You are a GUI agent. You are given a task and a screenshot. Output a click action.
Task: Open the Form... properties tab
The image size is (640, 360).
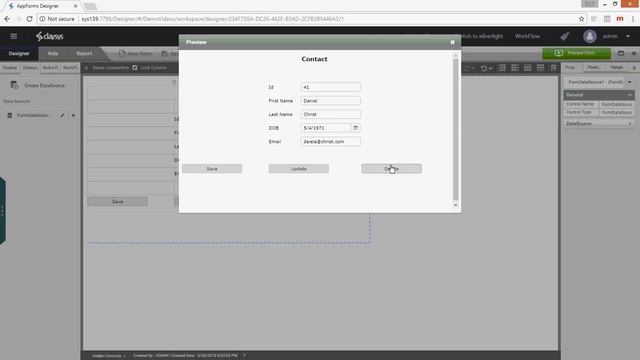[x=593, y=68]
